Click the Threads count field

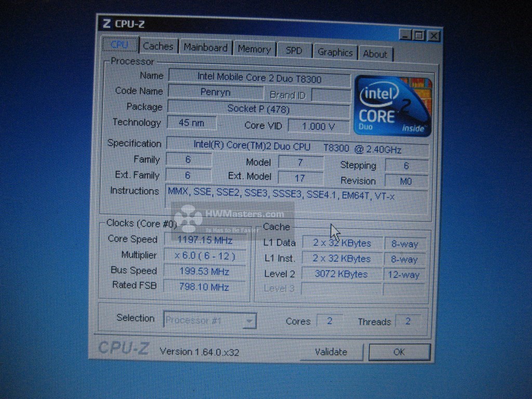point(408,321)
